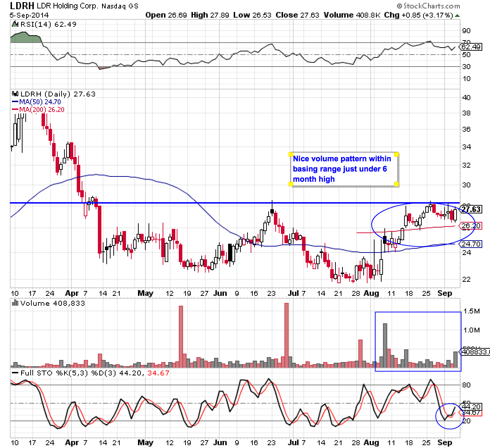The image size is (490, 448).
Task: Click the 'Nice volume pattern' annotation text
Action: click(342, 169)
